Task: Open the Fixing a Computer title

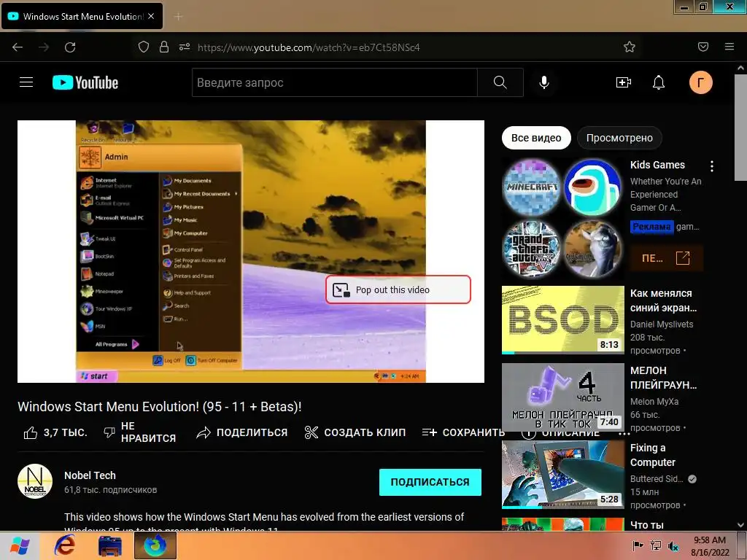Action: click(x=653, y=455)
